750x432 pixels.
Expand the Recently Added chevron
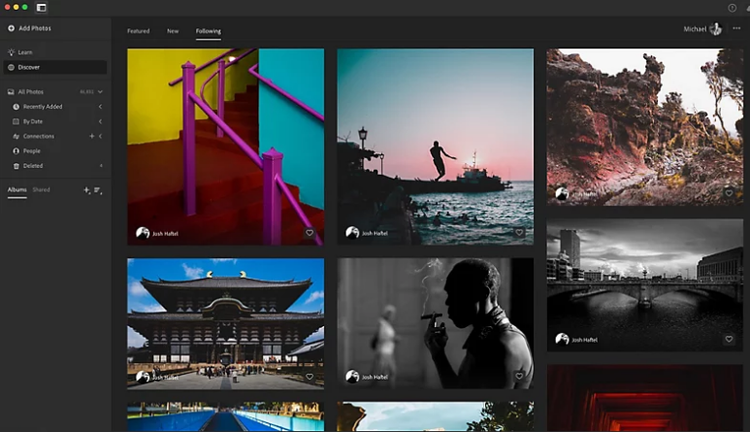(100, 106)
